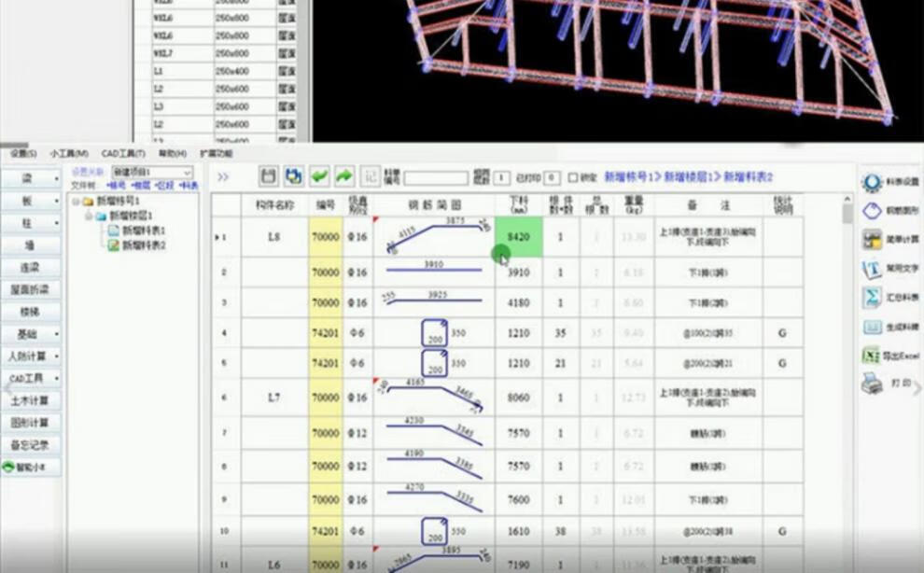Click the icon of 新增料表2
The height and width of the screenshot is (573, 924).
[114, 245]
